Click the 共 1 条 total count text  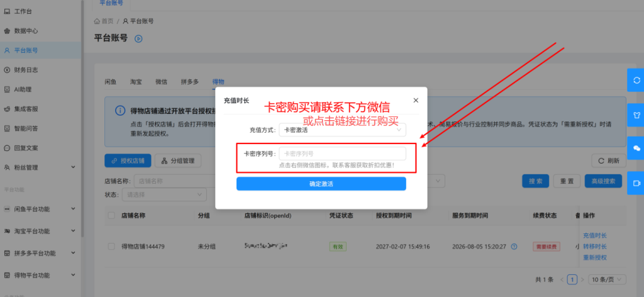point(544,279)
